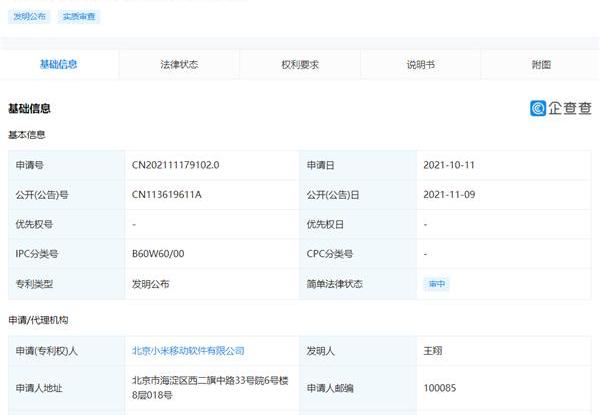Click the 申请(专利权)人 label cell
Viewport: 600px width, 415px height.
(x=67, y=351)
